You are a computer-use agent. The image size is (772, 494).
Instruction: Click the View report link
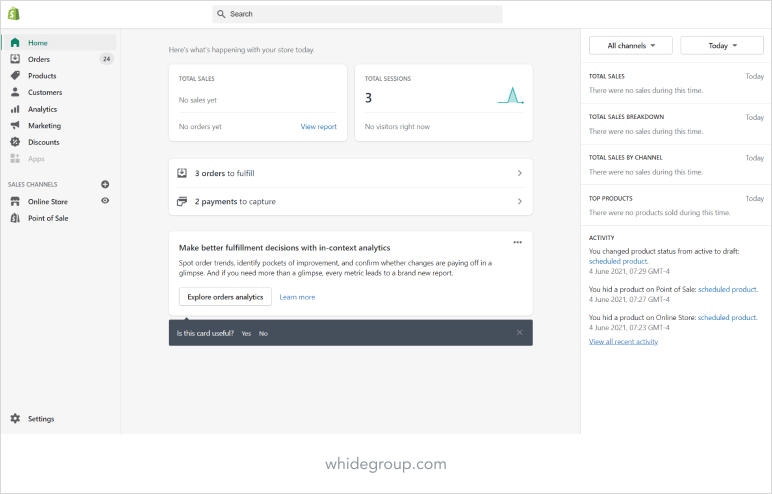pos(319,127)
